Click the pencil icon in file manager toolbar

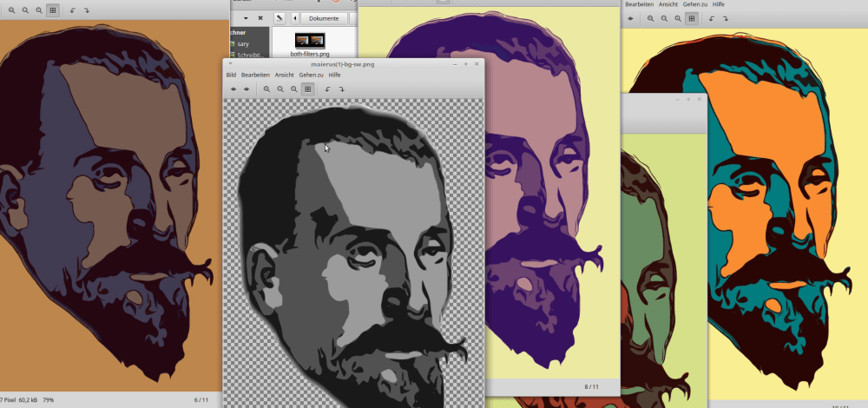(x=279, y=18)
